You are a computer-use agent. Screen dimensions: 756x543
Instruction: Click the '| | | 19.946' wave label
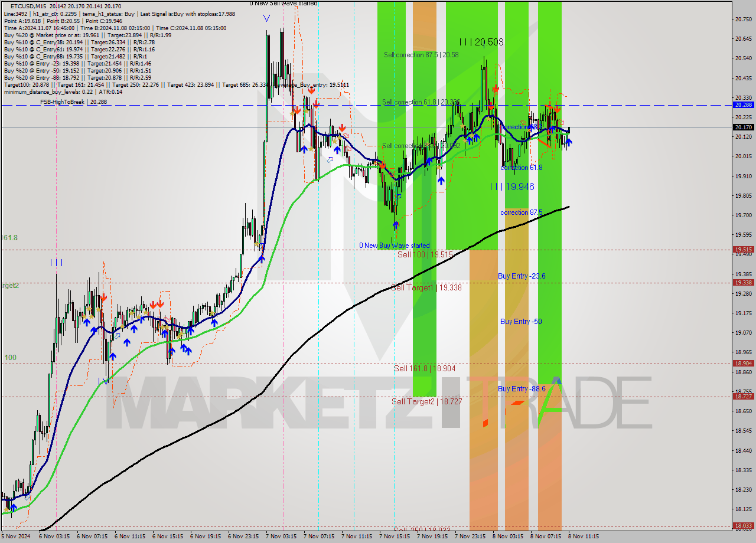(x=512, y=187)
